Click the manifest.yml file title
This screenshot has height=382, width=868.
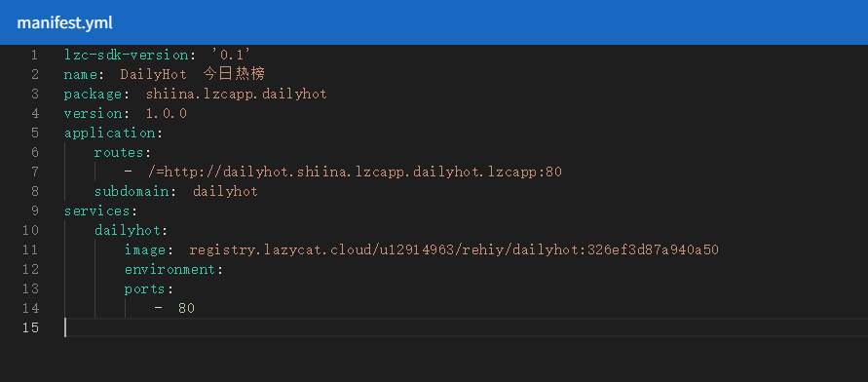pos(64,22)
